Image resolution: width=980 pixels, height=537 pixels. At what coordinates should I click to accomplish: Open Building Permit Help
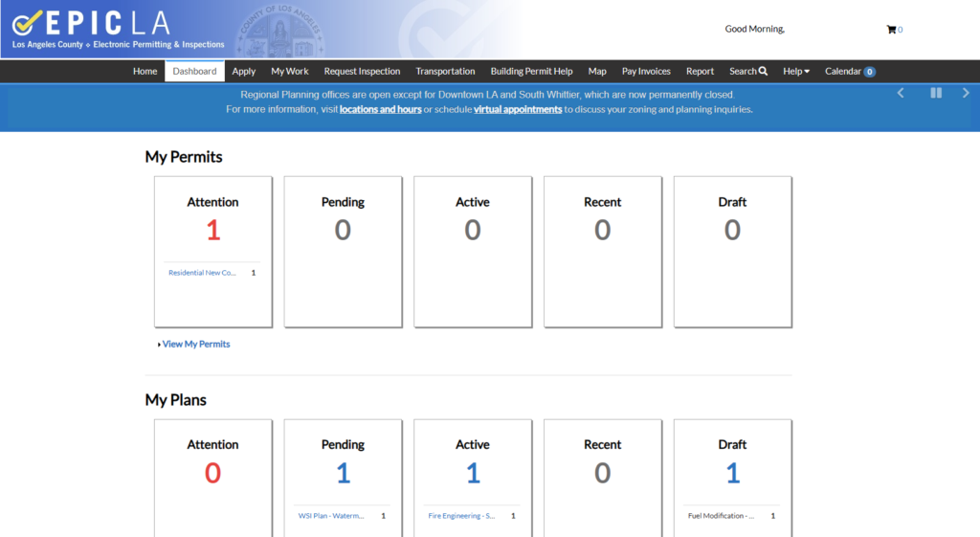531,71
